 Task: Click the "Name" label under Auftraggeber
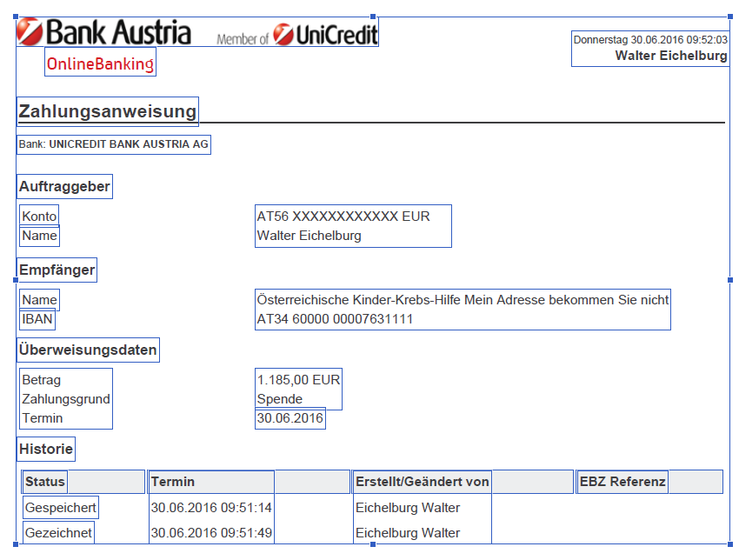(x=40, y=236)
